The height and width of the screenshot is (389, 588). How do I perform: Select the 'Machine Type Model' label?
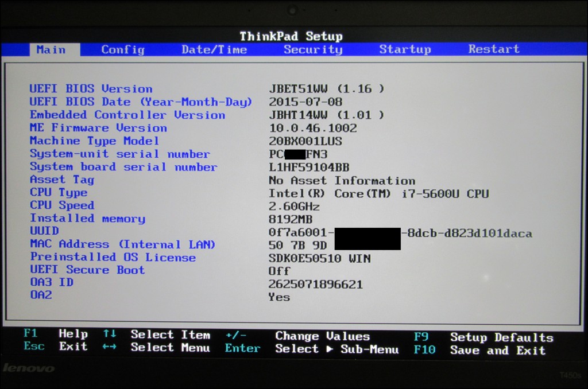94,141
